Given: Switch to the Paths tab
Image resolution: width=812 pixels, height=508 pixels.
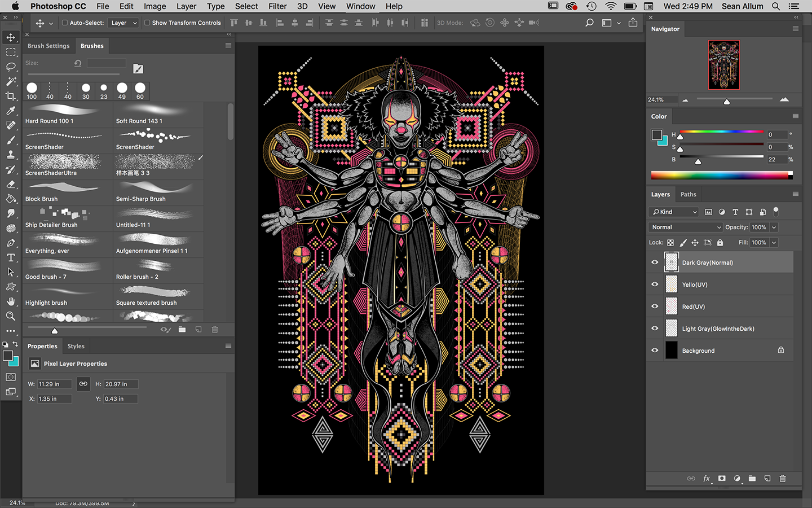Looking at the screenshot, I should [x=688, y=194].
